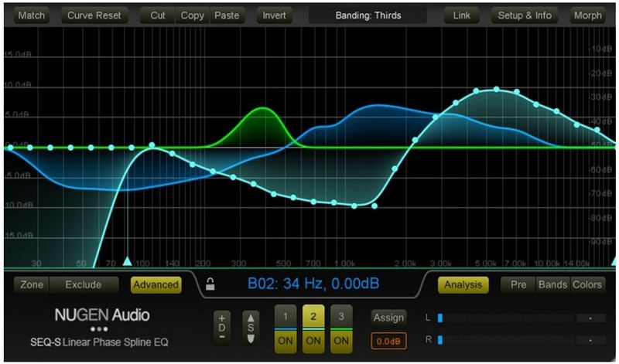Invert the selected EQ curve
Viewport: 619px width, 364px height.
pos(275,15)
